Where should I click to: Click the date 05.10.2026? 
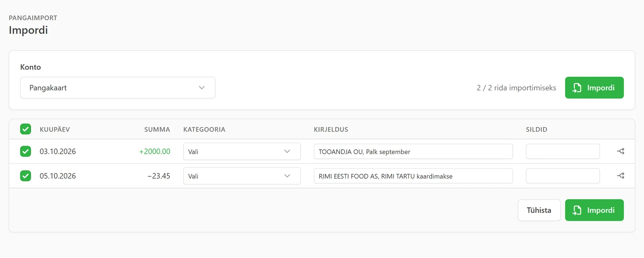click(x=58, y=176)
